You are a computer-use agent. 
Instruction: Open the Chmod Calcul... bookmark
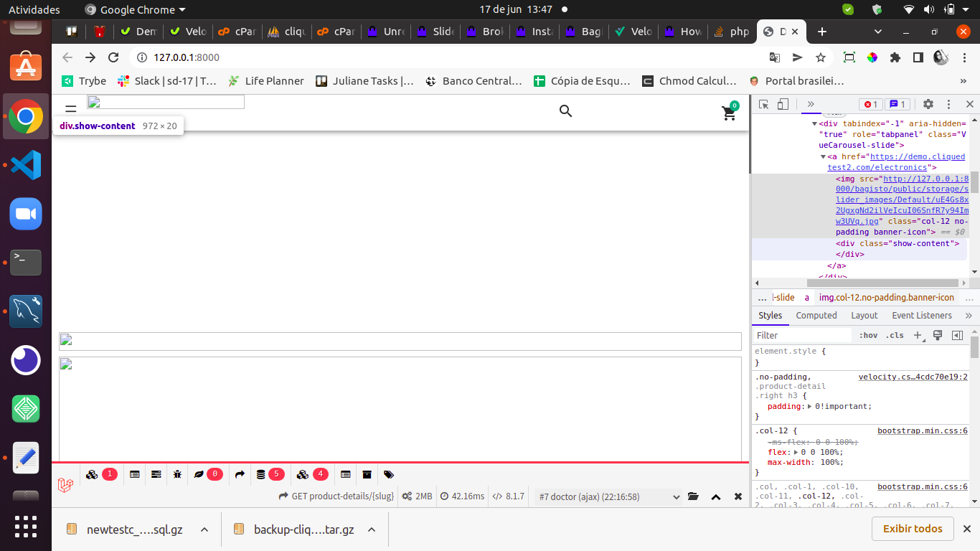pyautogui.click(x=689, y=81)
